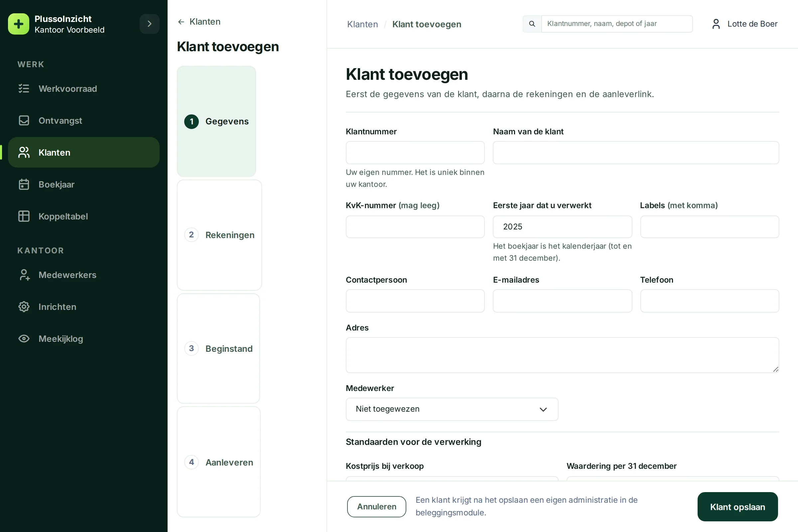Open Ontvangst via its inbox icon

(x=24, y=120)
